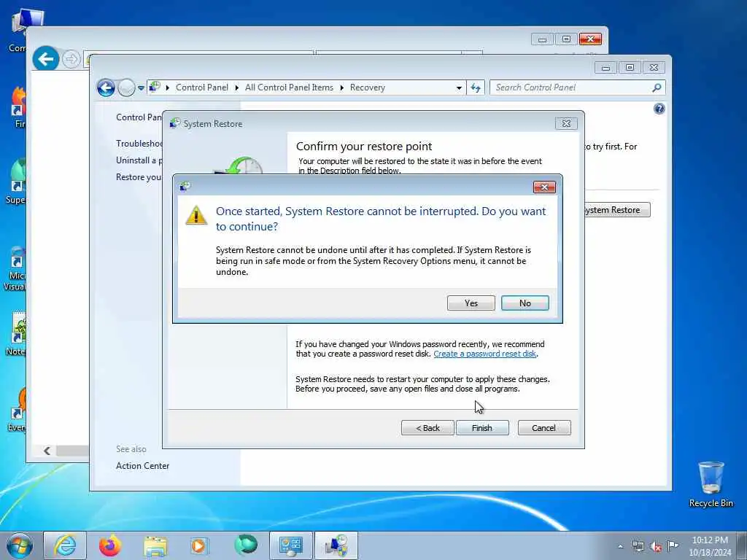747x560 pixels.
Task: Open Uninstall a program sidebar link
Action: click(x=139, y=160)
